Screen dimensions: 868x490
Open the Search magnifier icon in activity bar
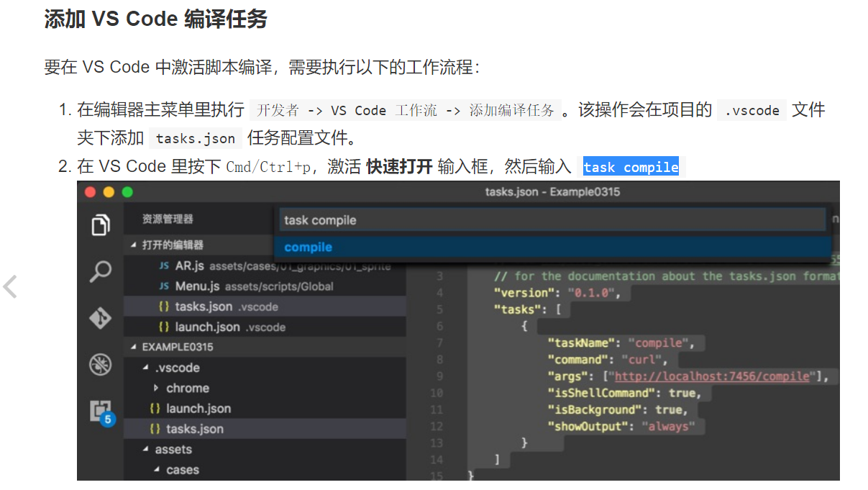click(101, 271)
